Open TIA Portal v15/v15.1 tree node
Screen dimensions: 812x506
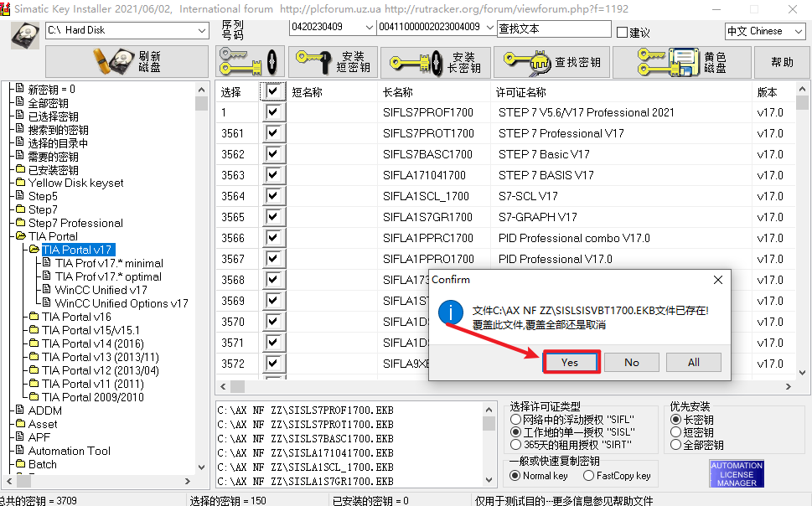coord(91,330)
